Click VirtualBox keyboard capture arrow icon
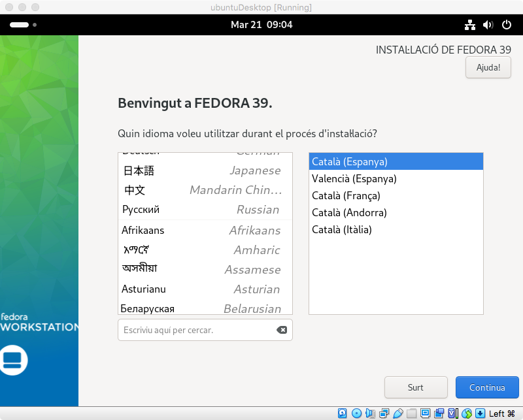 [480, 413]
